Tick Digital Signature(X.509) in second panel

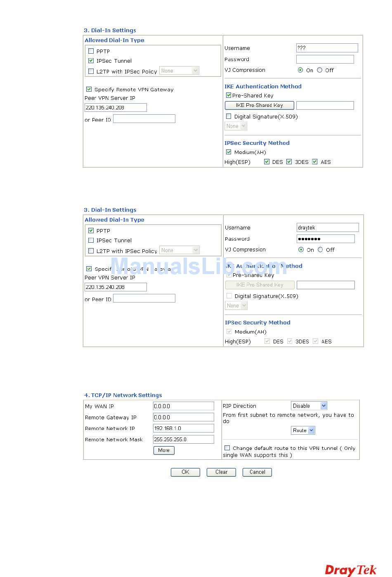pos(229,296)
